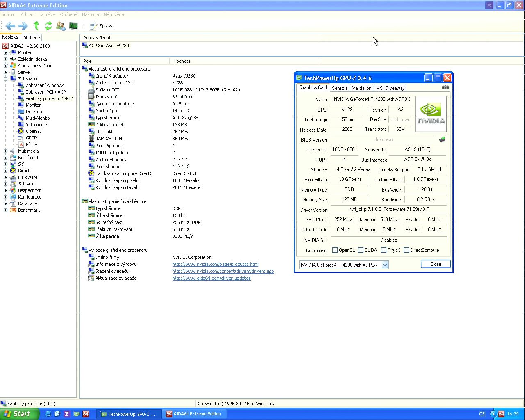Click the Windows Start button
Image resolution: width=525 pixels, height=420 pixels.
(x=19, y=414)
